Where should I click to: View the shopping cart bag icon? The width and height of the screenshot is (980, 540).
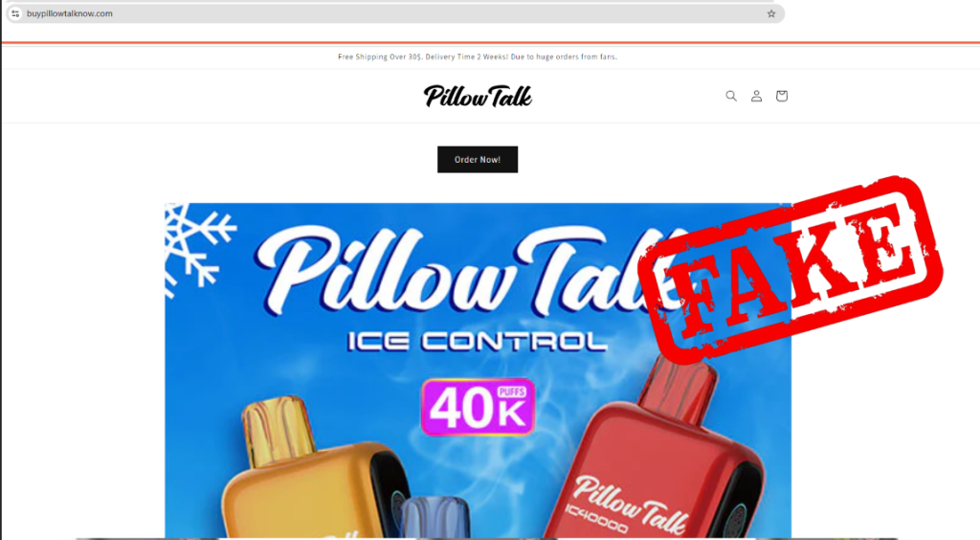point(781,96)
